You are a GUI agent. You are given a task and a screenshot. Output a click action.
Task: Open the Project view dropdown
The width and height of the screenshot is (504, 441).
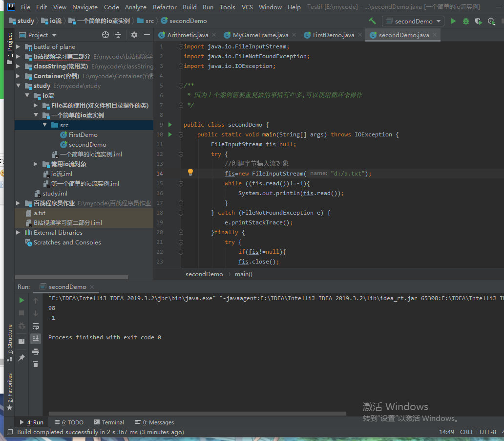38,35
